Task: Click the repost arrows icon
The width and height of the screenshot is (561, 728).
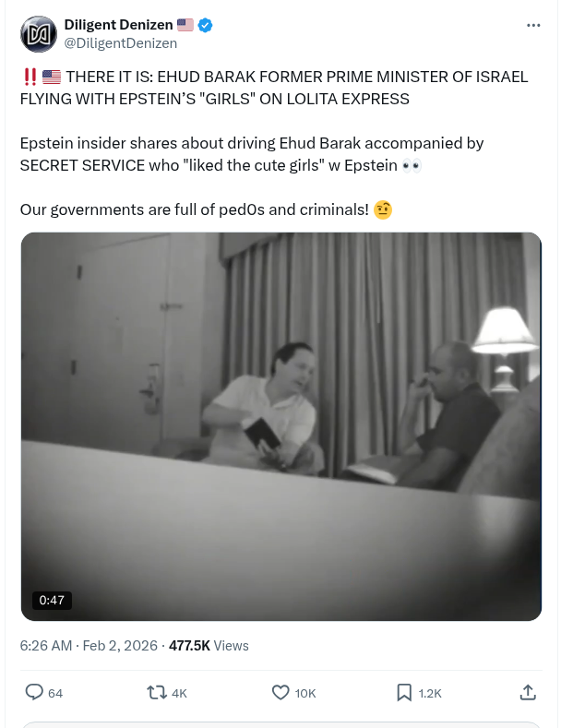Action: point(158,692)
